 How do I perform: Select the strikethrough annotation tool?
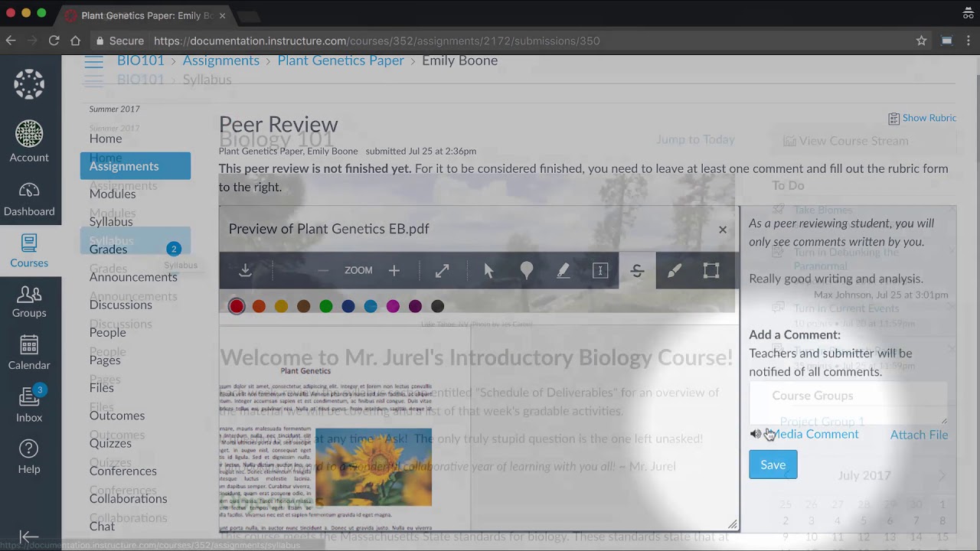[x=637, y=270]
